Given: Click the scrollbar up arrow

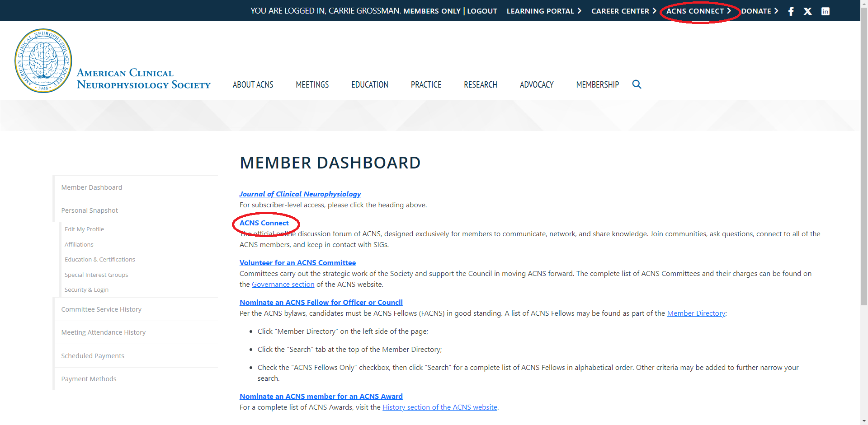Looking at the screenshot, I should pyautogui.click(x=864, y=4).
